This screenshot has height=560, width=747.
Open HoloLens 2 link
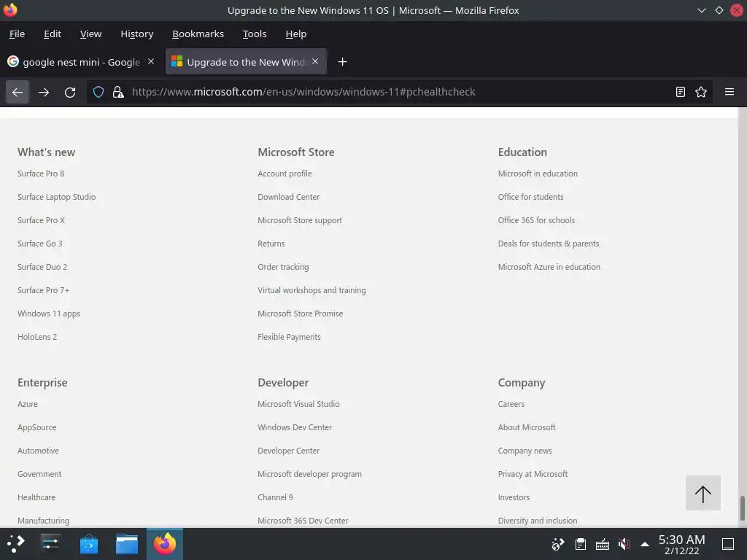(37, 337)
